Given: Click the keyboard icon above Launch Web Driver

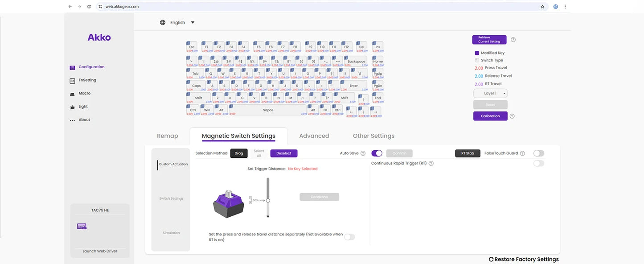Looking at the screenshot, I should (x=82, y=226).
